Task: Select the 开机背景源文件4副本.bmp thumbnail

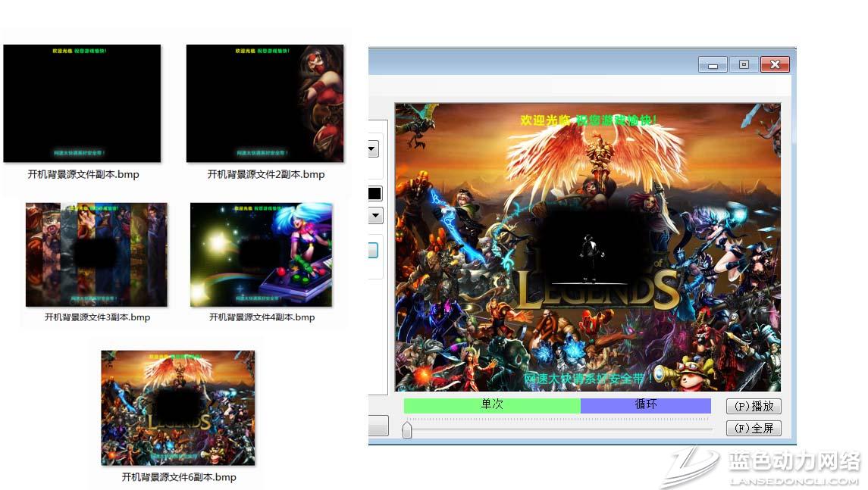Action: coord(261,254)
